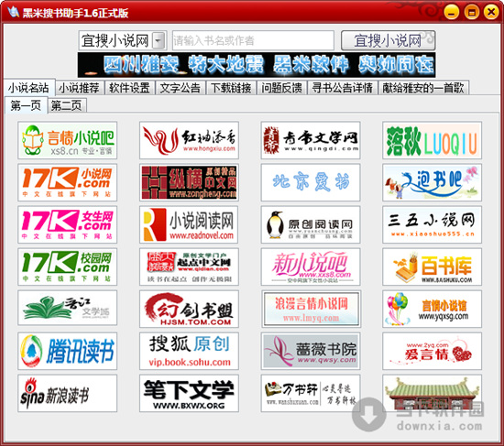Open the 软件设置 tab
This screenshot has height=446, width=504.
pyautogui.click(x=129, y=88)
